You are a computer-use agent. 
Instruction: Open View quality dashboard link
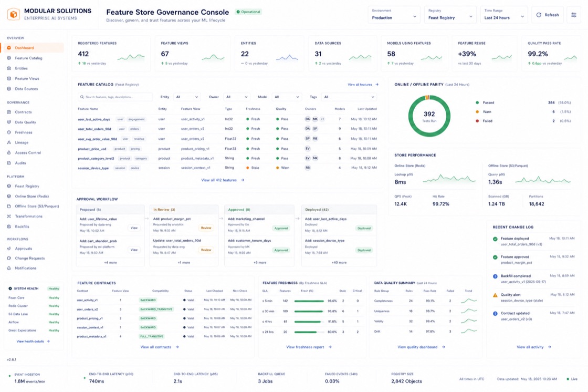point(421,347)
